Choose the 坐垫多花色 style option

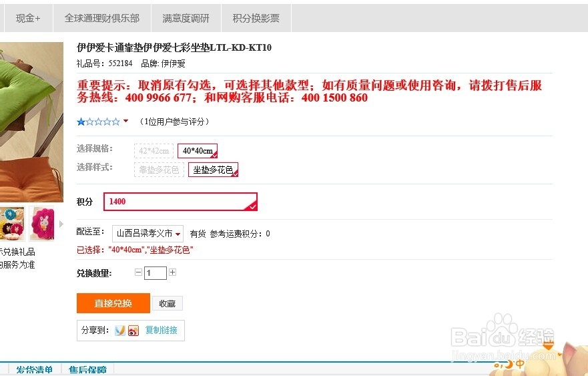click(213, 170)
